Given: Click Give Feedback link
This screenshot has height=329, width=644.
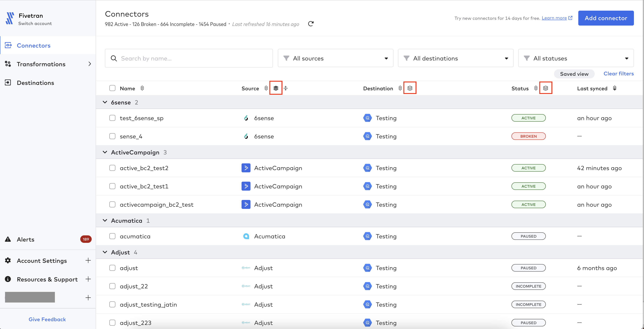Looking at the screenshot, I should [x=47, y=319].
